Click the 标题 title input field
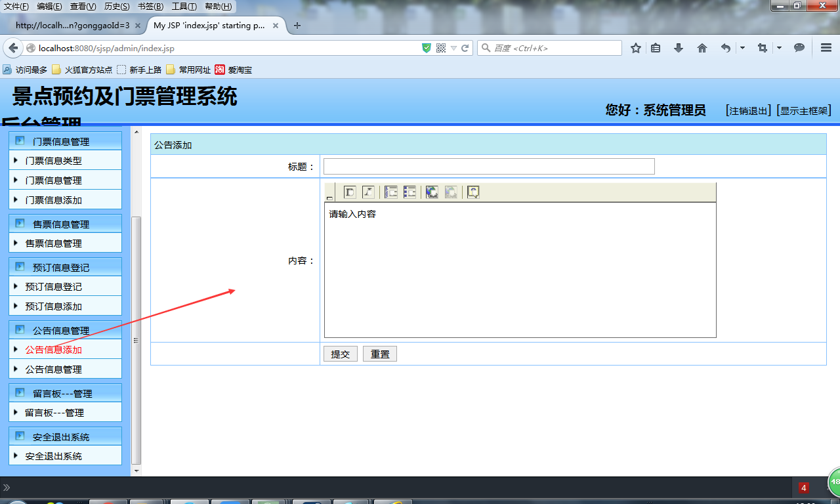 tap(489, 166)
